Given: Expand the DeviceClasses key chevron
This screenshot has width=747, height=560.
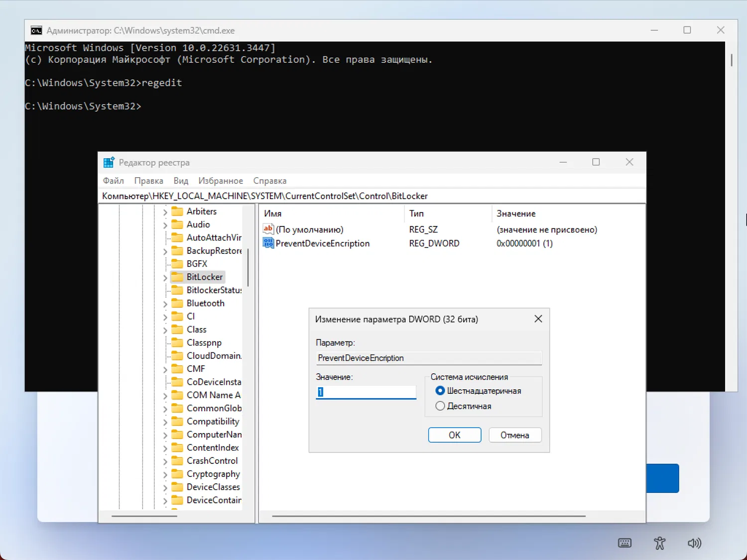Looking at the screenshot, I should pos(165,488).
